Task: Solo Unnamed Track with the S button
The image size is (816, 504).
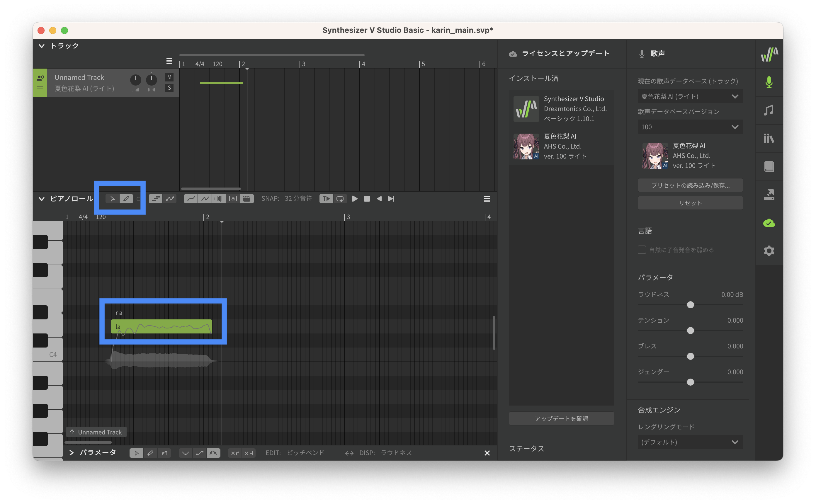Action: pos(169,88)
